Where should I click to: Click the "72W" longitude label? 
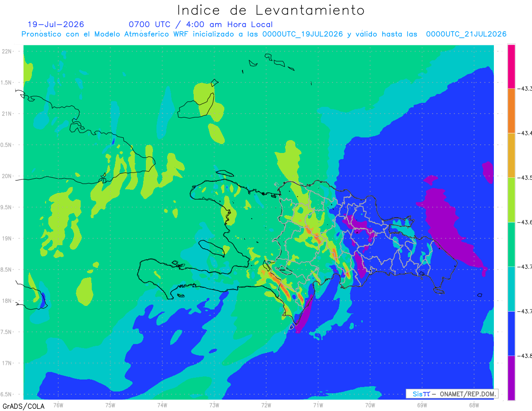(x=266, y=405)
